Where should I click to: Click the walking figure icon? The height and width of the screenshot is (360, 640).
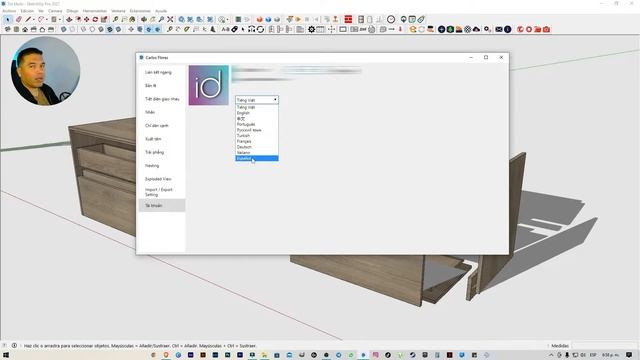point(213,29)
